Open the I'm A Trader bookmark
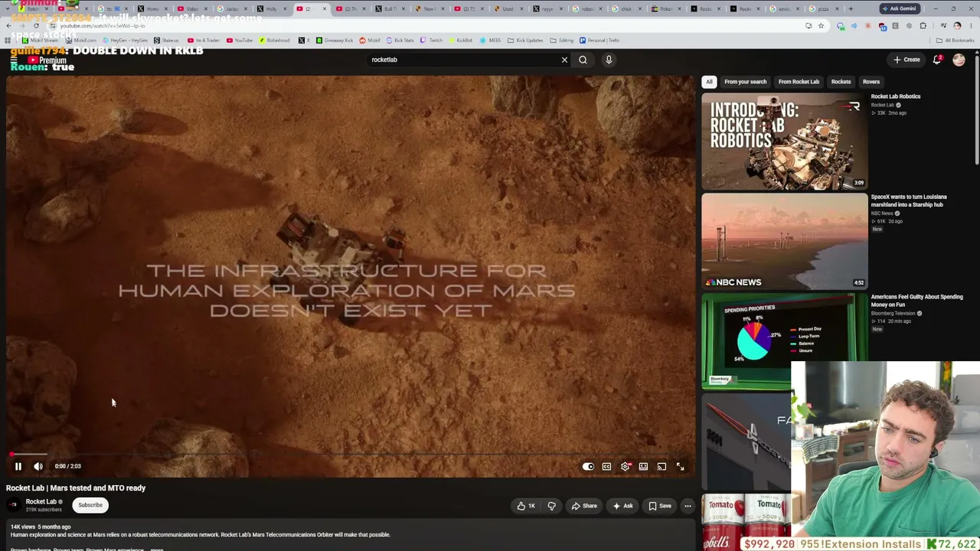The width and height of the screenshot is (980, 551). [202, 41]
